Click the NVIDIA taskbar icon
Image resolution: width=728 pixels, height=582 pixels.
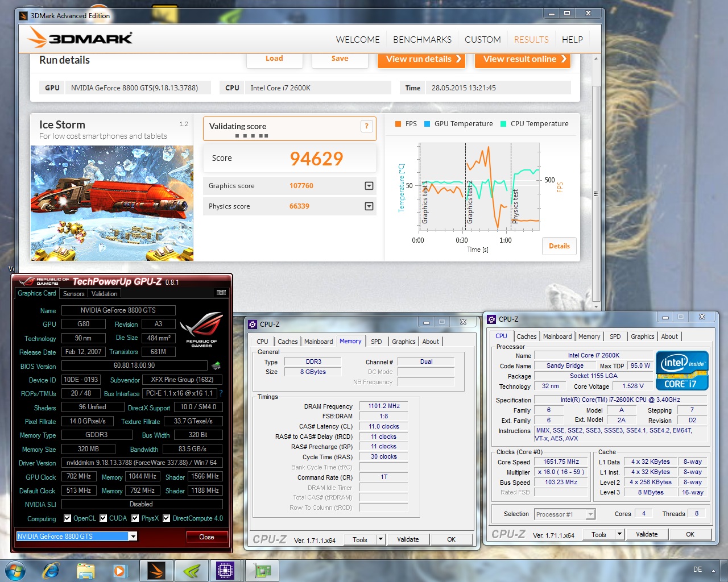click(x=191, y=570)
